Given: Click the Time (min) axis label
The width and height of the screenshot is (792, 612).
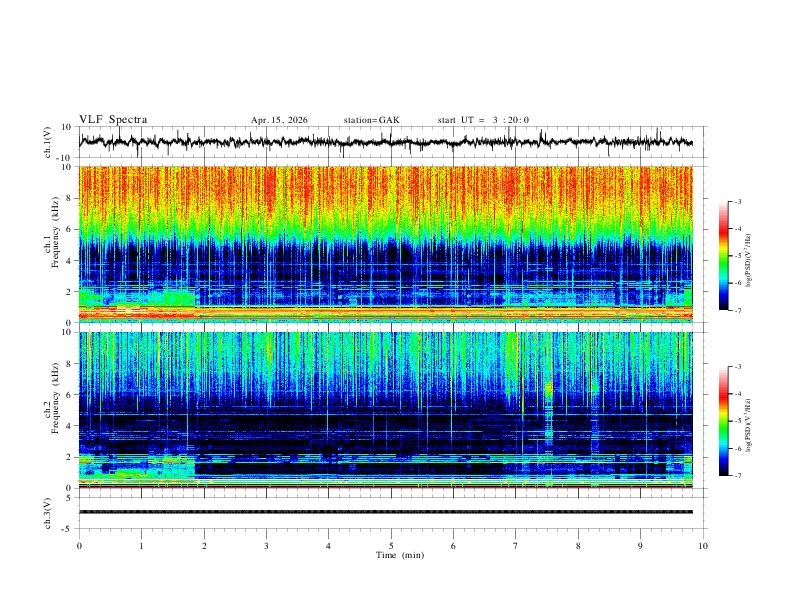Looking at the screenshot, I should pyautogui.click(x=400, y=555).
